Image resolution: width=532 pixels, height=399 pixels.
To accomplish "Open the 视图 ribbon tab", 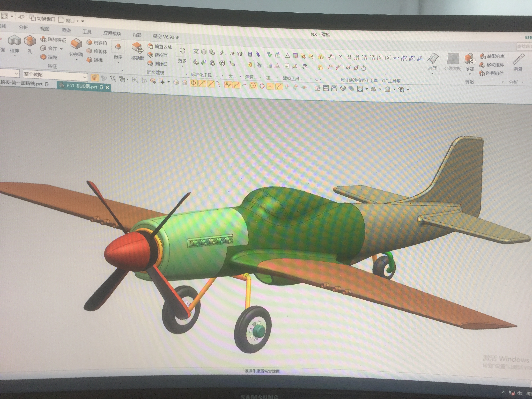I will tap(45, 29).
